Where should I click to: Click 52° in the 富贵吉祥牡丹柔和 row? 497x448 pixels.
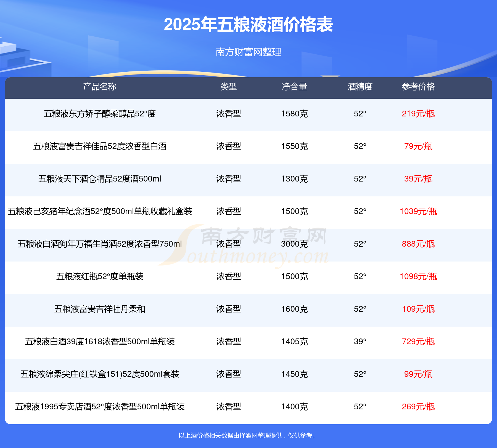pos(360,309)
